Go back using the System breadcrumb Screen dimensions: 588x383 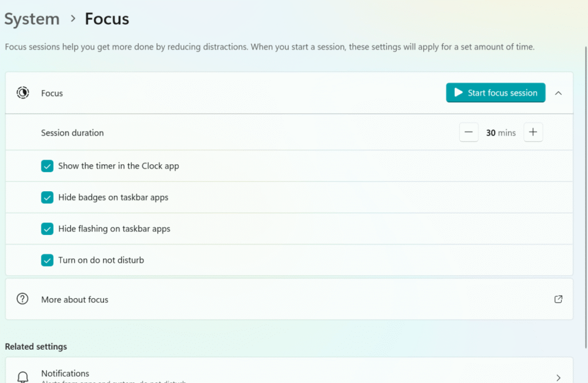coord(32,18)
